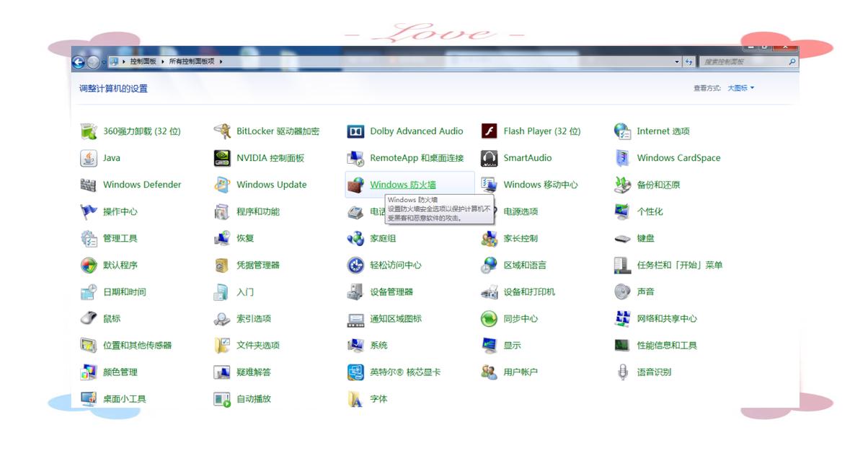Screen dimensions: 868x451
Task: Open the 个性化 link
Action: click(650, 211)
